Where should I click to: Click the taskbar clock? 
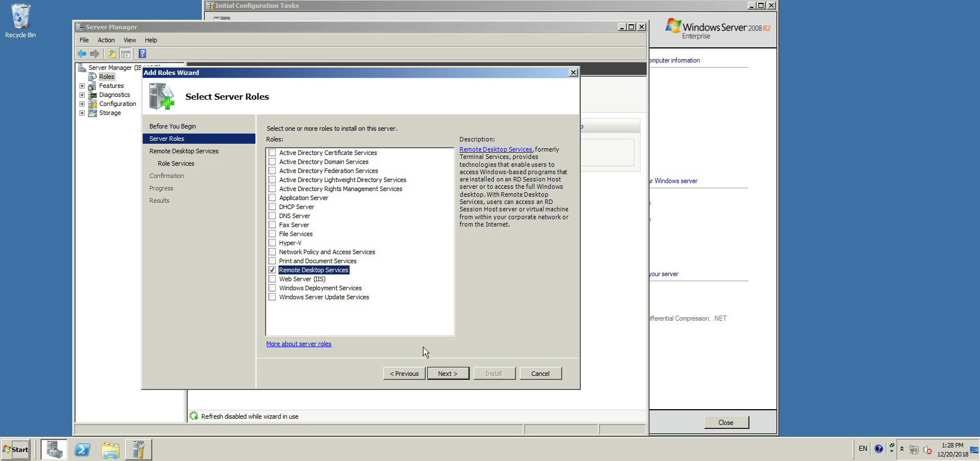[x=952, y=450]
